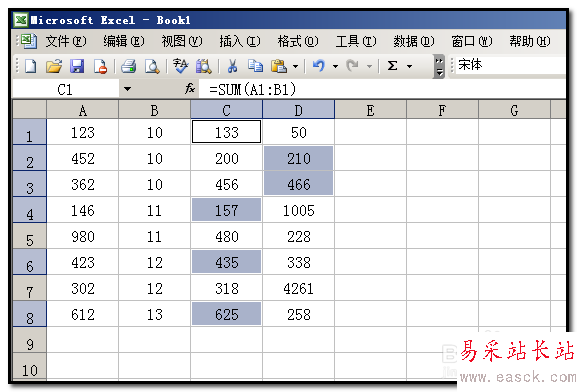Click the Name Box showing C1

tap(66, 89)
